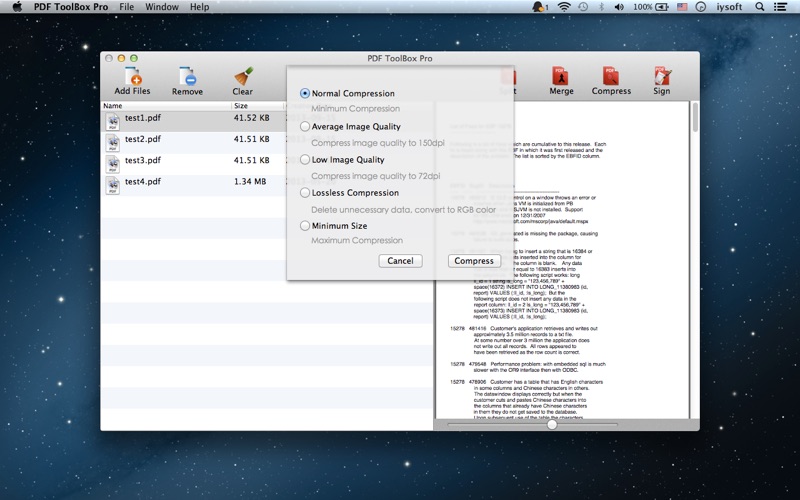Click the Sign PDF toolbar icon

coord(662,77)
